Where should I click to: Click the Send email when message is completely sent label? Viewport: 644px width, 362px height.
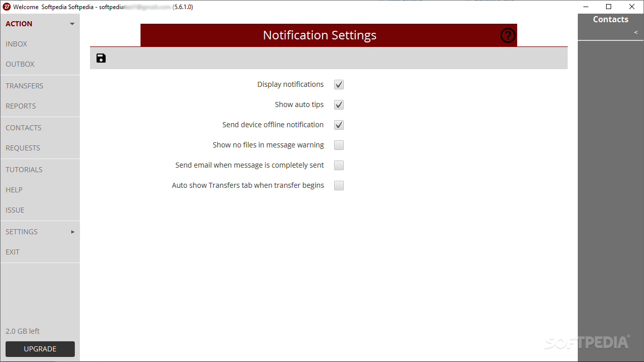(x=250, y=165)
